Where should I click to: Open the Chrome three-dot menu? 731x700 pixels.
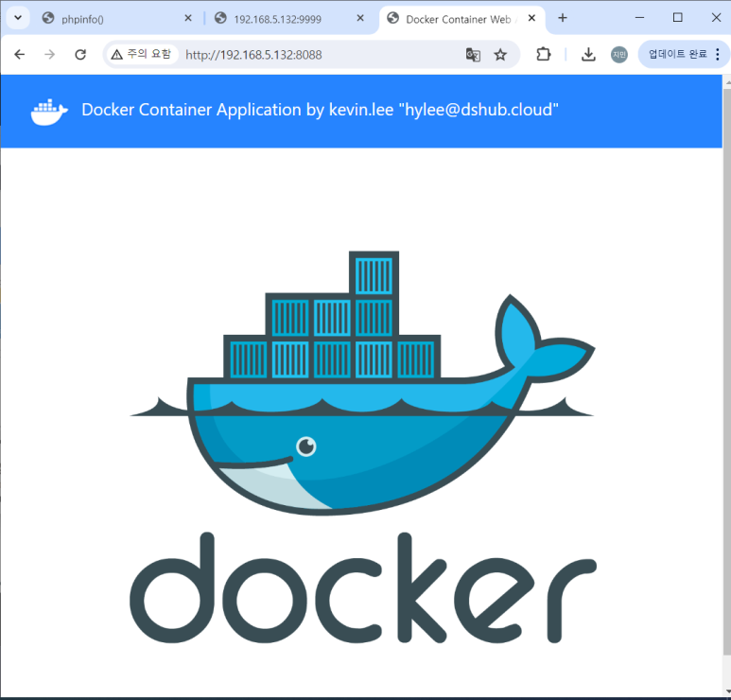tap(718, 55)
